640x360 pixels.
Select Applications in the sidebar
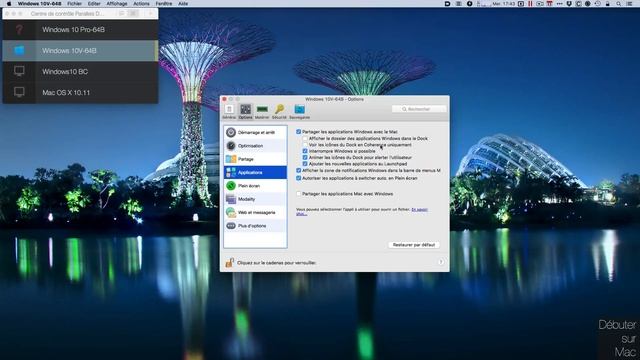coord(256,172)
